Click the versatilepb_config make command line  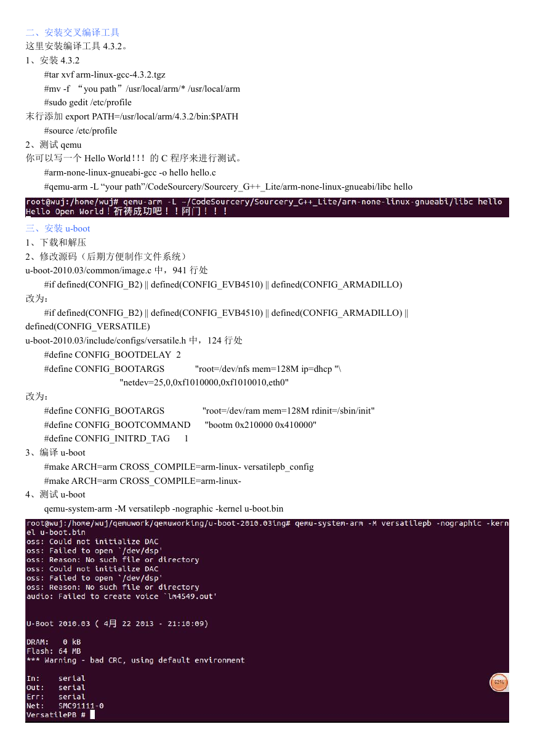(x=179, y=467)
